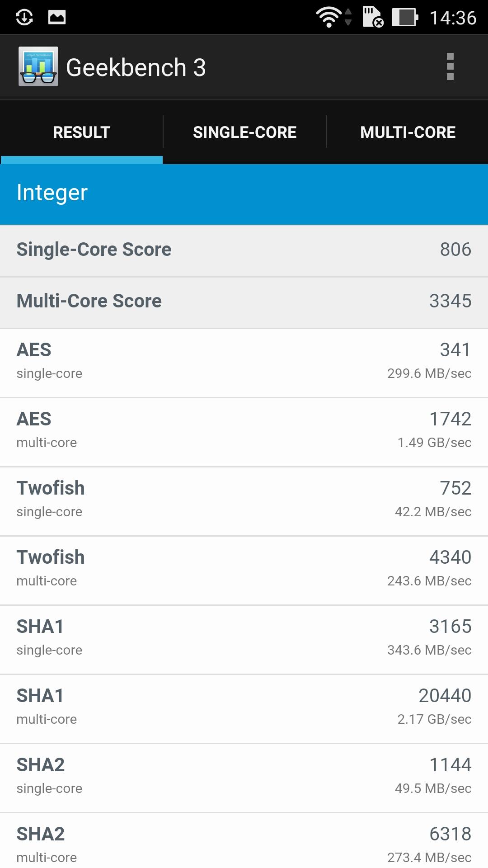Tap the Wi-Fi status icon
The image size is (488, 868).
coord(329,18)
